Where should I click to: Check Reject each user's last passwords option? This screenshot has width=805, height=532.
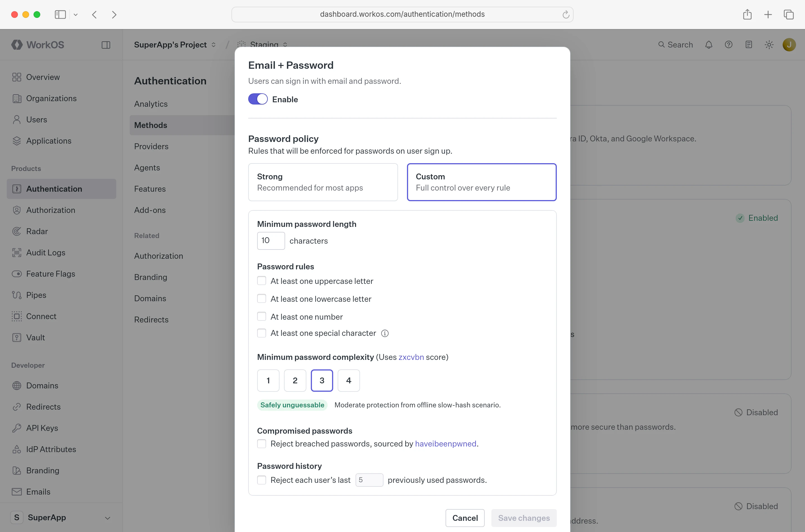(x=262, y=480)
